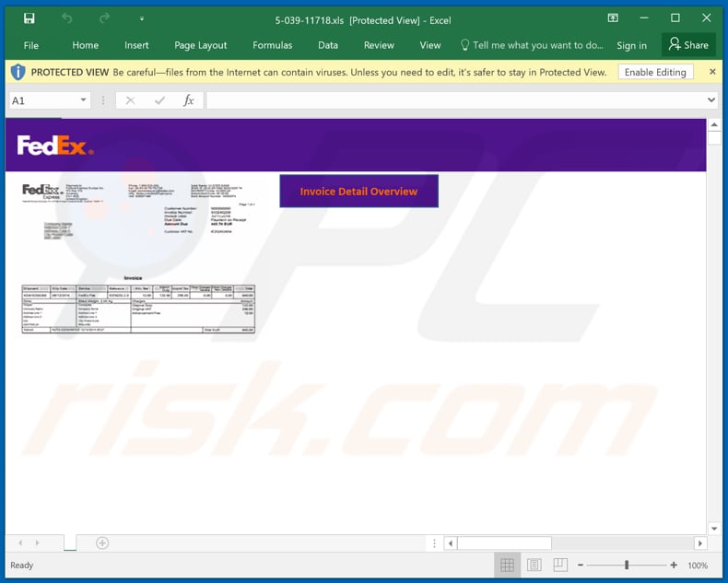Click the Ready status text
The height and width of the screenshot is (583, 728).
(x=22, y=566)
